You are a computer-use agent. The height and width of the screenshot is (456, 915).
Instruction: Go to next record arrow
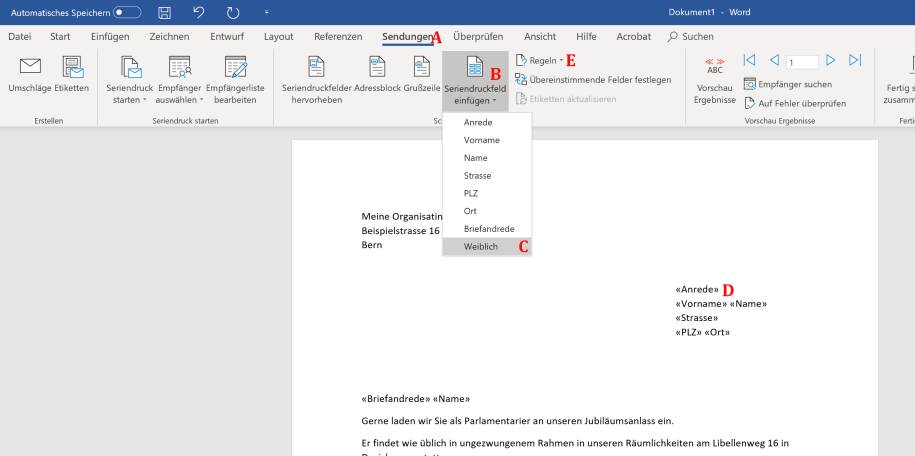(x=833, y=61)
